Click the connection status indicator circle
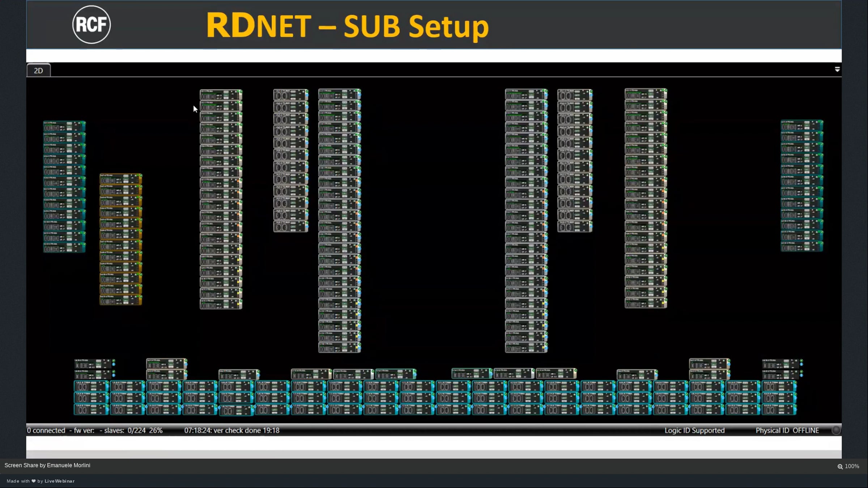This screenshot has width=868, height=488. point(836,430)
